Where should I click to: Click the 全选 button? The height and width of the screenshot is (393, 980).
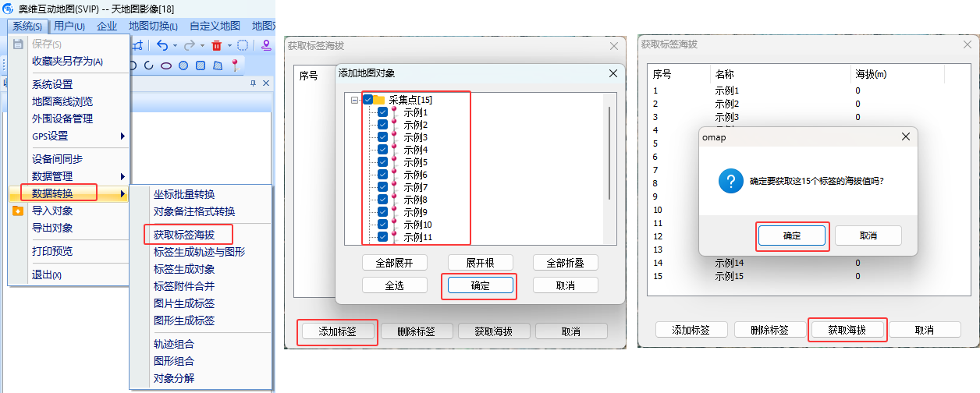(x=395, y=285)
